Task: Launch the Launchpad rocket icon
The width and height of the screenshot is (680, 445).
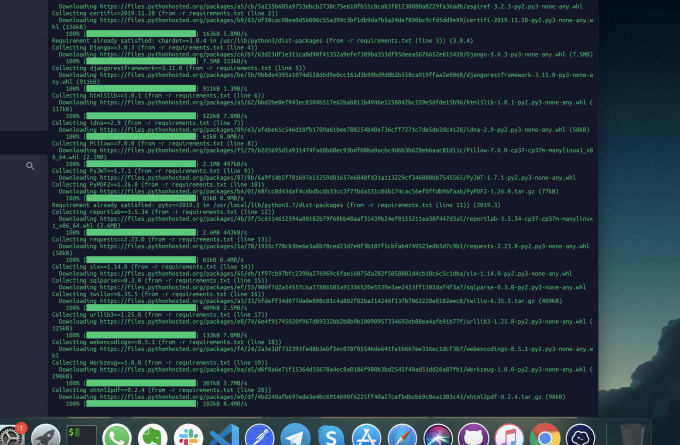Action: coord(46,435)
